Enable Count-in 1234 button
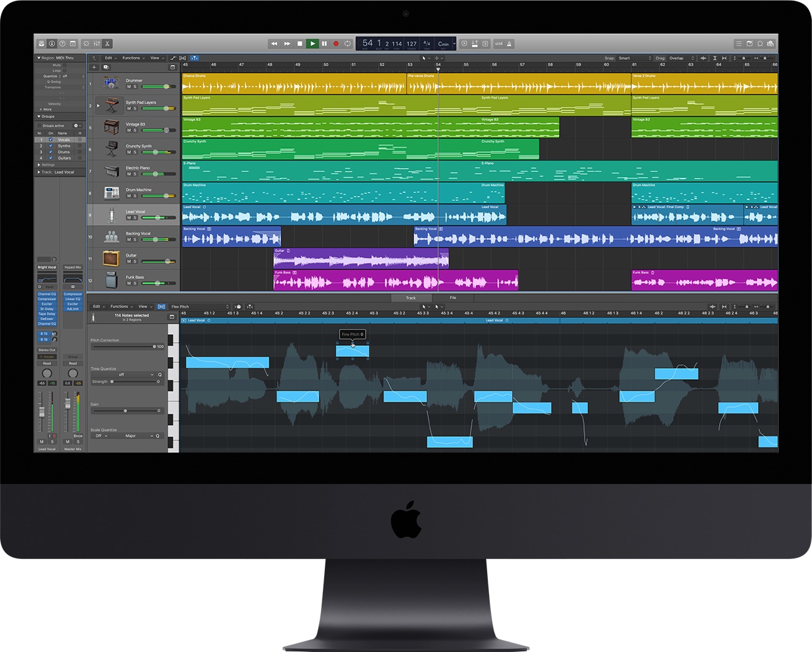This screenshot has height=652, width=812. pyautogui.click(x=498, y=44)
